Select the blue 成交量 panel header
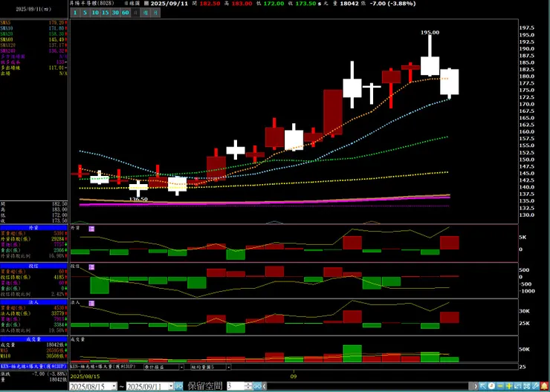Image resolution: width=550 pixels, height=392 pixels. tap(33, 339)
